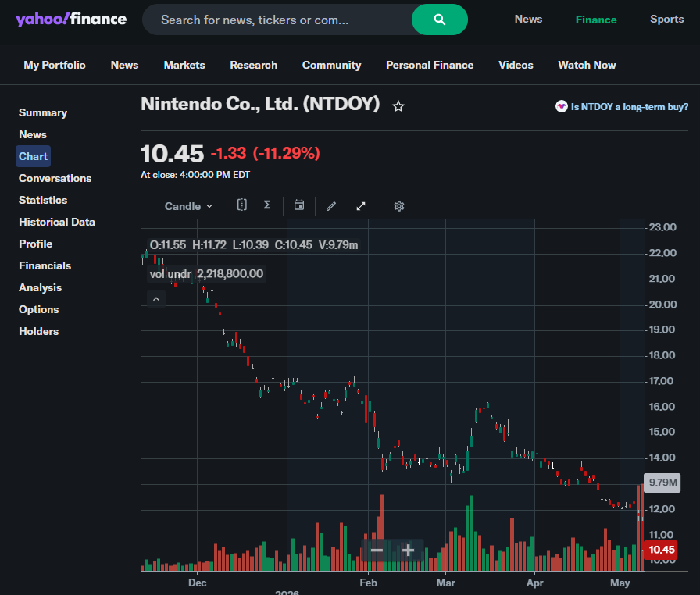Open the Research menu
Image resolution: width=700 pixels, height=595 pixels.
(254, 65)
